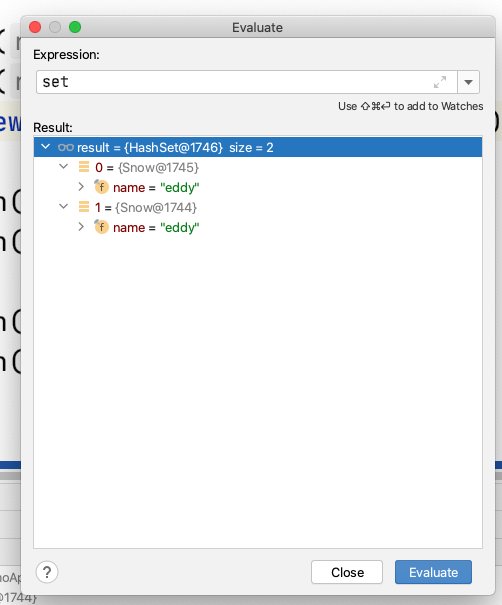Viewport: 502px width, 605px height.
Task: Expand name field under Snow@1745
Action: coord(81,187)
